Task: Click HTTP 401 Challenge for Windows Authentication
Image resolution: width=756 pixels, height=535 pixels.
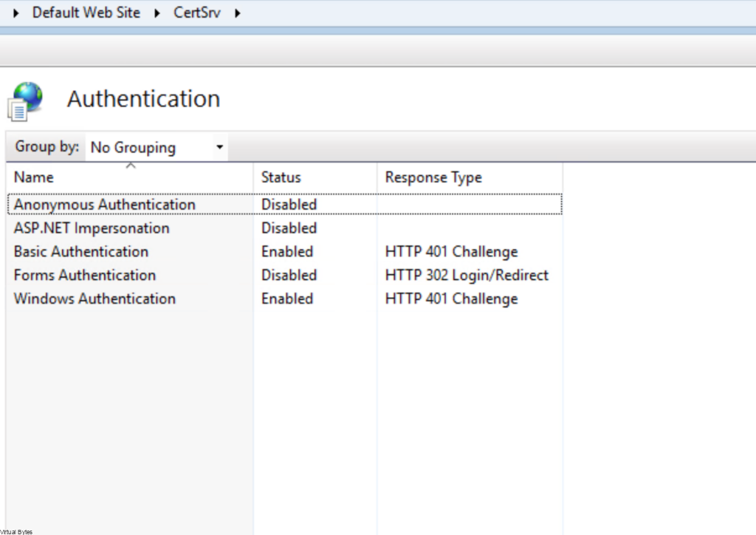Action: (x=451, y=299)
